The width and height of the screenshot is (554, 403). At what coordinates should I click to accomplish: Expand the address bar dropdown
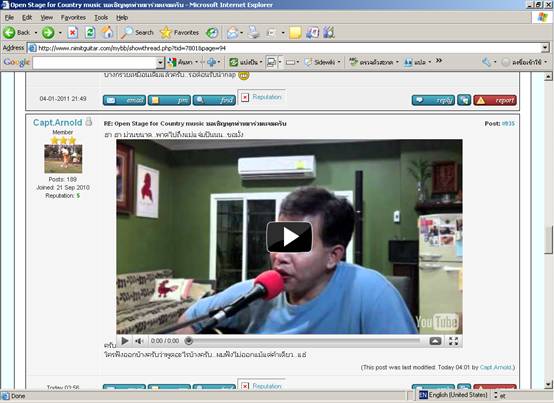click(545, 48)
